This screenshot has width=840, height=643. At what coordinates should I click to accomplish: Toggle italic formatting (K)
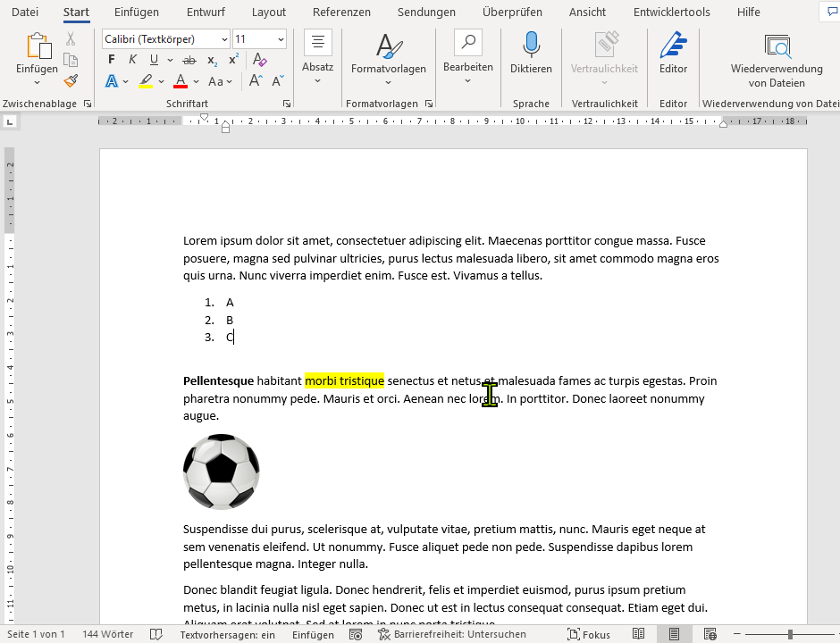[132, 60]
